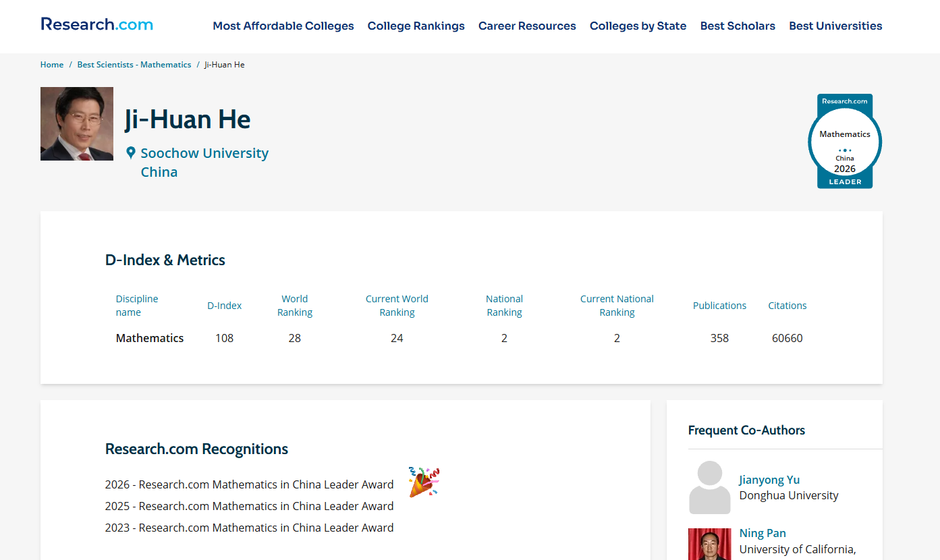Click the Research.com Recognitions heading

(x=196, y=449)
